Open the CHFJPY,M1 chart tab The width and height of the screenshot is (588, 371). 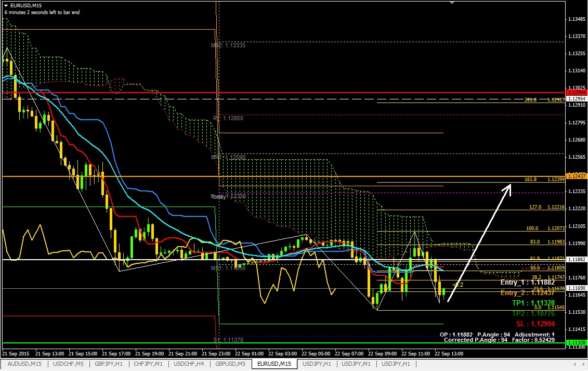(148, 364)
